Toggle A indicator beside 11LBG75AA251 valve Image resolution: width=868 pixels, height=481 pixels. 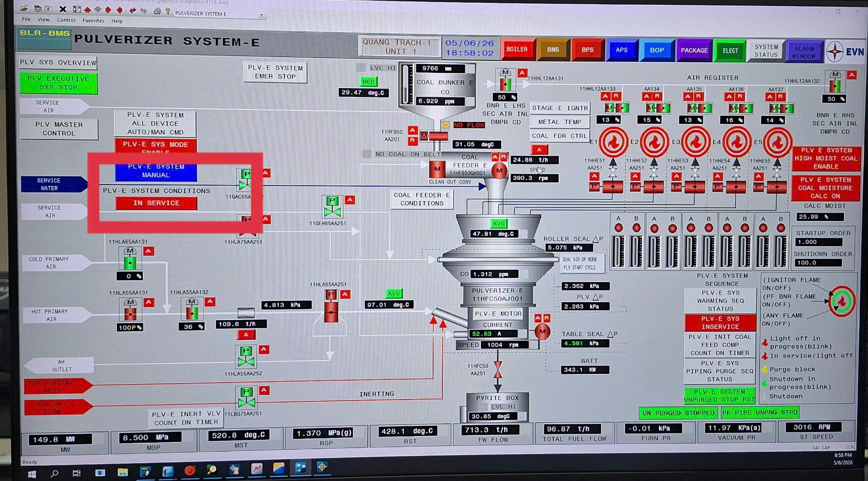(264, 390)
